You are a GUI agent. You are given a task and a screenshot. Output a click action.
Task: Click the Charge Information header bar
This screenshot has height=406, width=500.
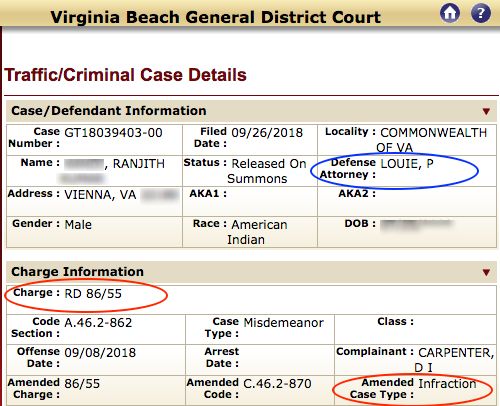(251, 272)
